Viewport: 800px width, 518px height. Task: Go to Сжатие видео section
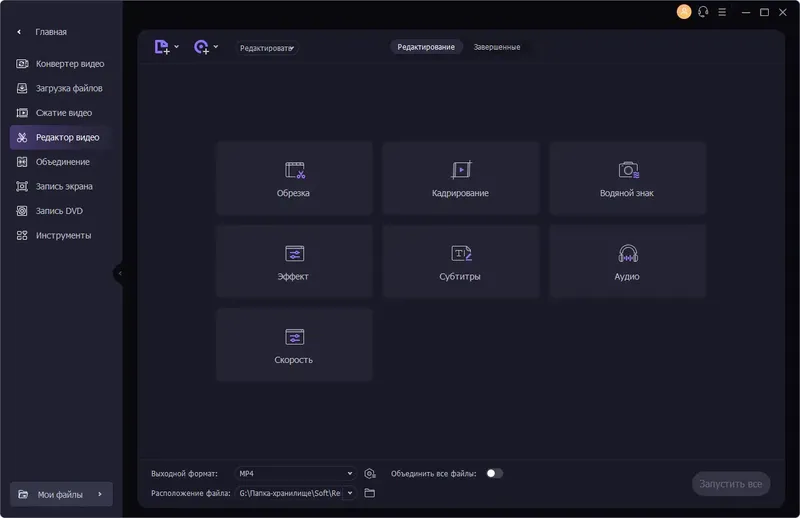(60, 113)
